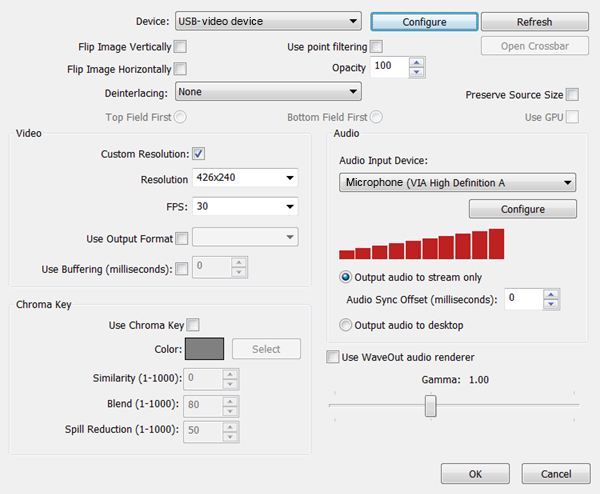Select Bottom Field First radio button

tap(376, 117)
